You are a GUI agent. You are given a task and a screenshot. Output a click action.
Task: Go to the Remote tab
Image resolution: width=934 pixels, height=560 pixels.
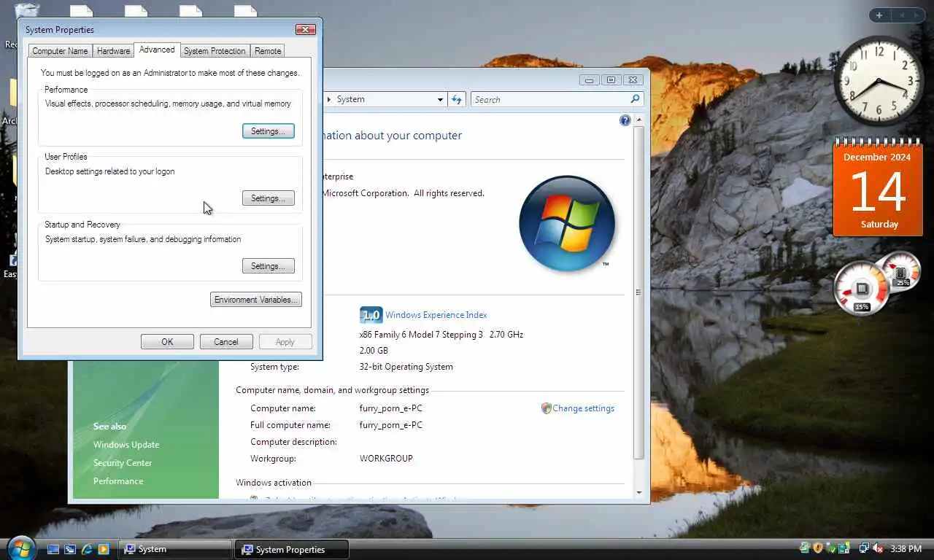click(x=268, y=51)
